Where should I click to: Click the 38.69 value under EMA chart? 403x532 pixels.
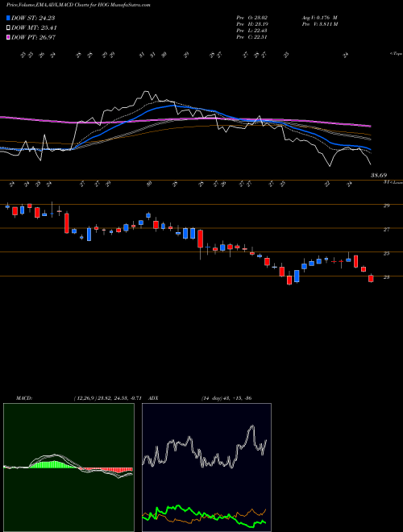click(379, 176)
